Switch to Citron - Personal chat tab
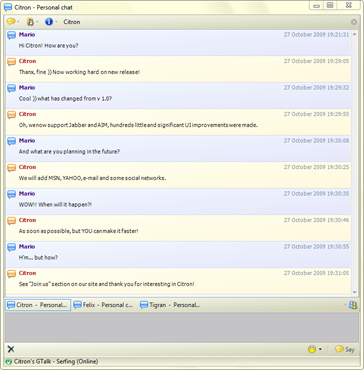This screenshot has width=364, height=370. [38, 305]
